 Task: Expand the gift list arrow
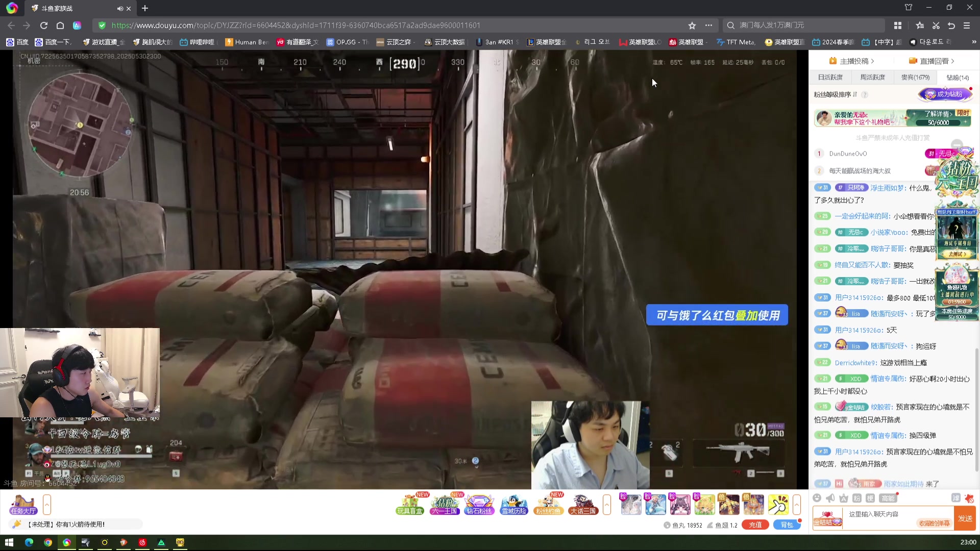click(x=796, y=505)
